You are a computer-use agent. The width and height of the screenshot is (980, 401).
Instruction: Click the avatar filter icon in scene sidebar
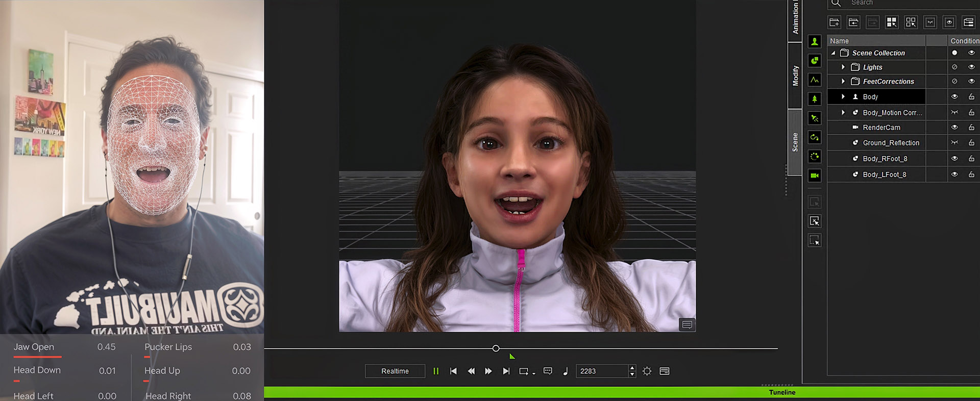point(815,42)
